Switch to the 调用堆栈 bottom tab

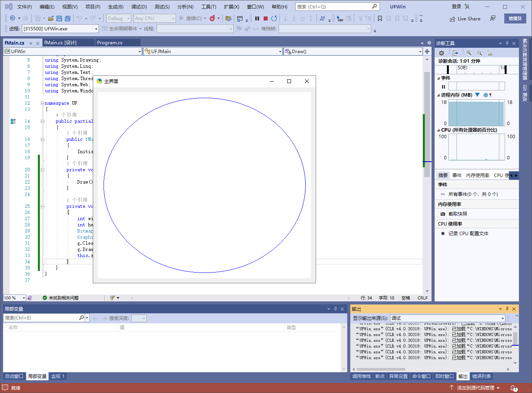click(361, 376)
